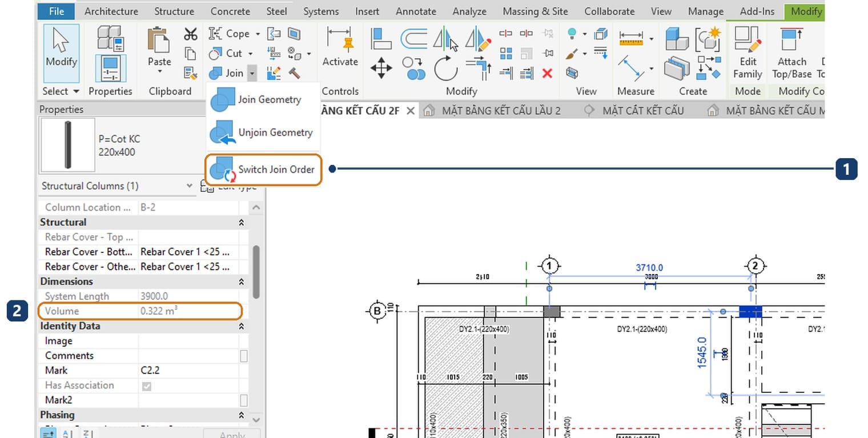This screenshot has width=868, height=438.
Task: Select the Array tool
Action: [x=506, y=53]
